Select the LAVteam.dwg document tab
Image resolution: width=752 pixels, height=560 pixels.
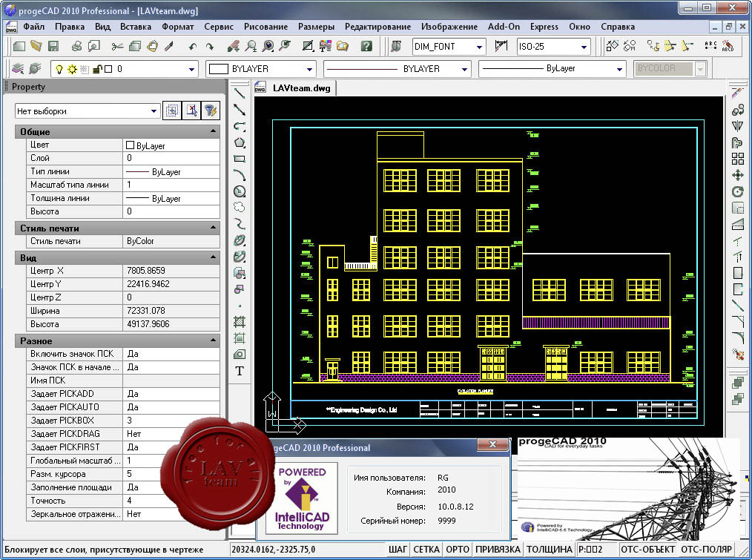295,88
